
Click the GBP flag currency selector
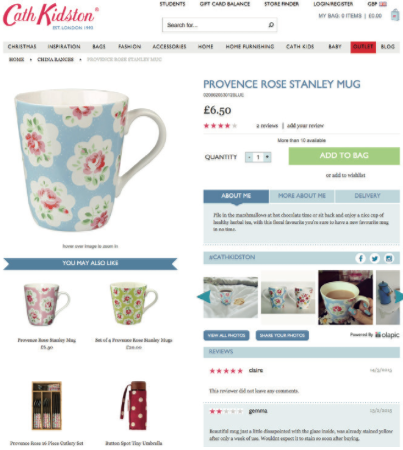[x=377, y=4]
